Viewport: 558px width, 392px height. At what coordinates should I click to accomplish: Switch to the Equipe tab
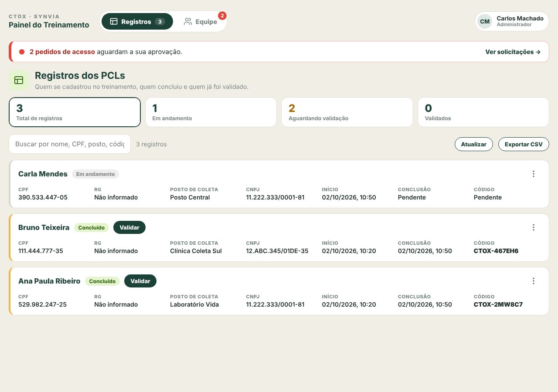pos(200,21)
